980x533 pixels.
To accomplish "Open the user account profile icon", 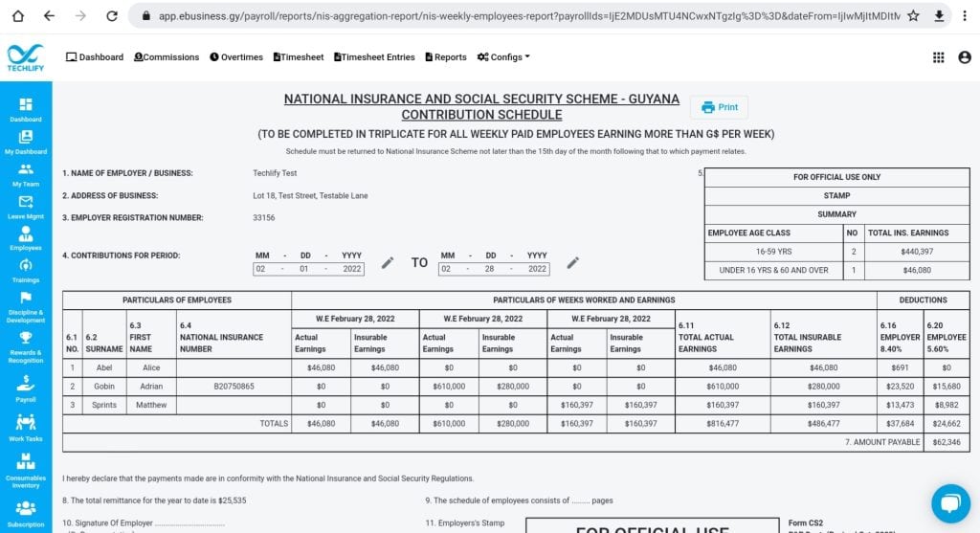I will [965, 57].
